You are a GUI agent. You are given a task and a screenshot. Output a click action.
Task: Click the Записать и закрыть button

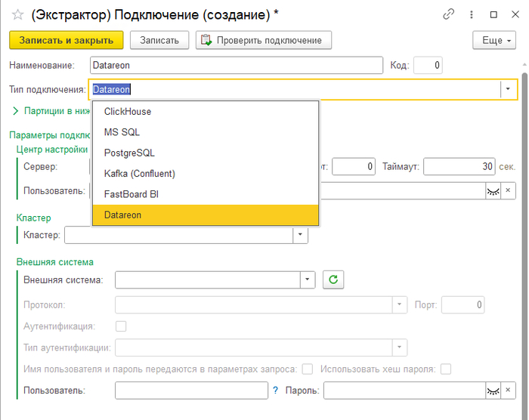click(66, 40)
